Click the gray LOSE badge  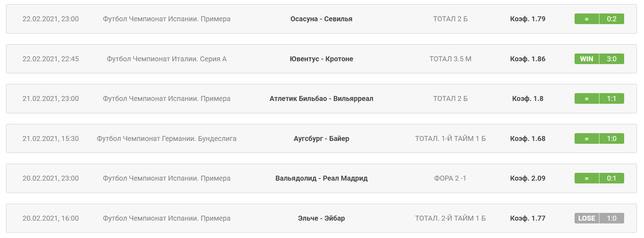click(x=587, y=219)
